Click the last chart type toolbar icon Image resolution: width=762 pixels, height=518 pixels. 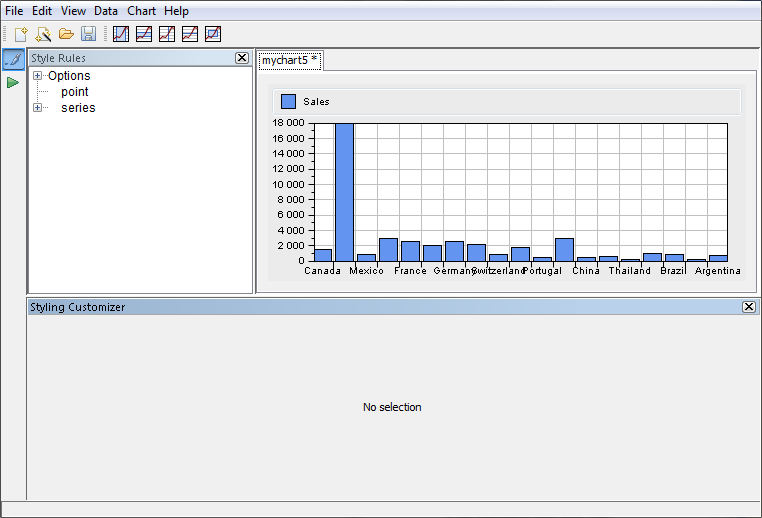point(213,34)
